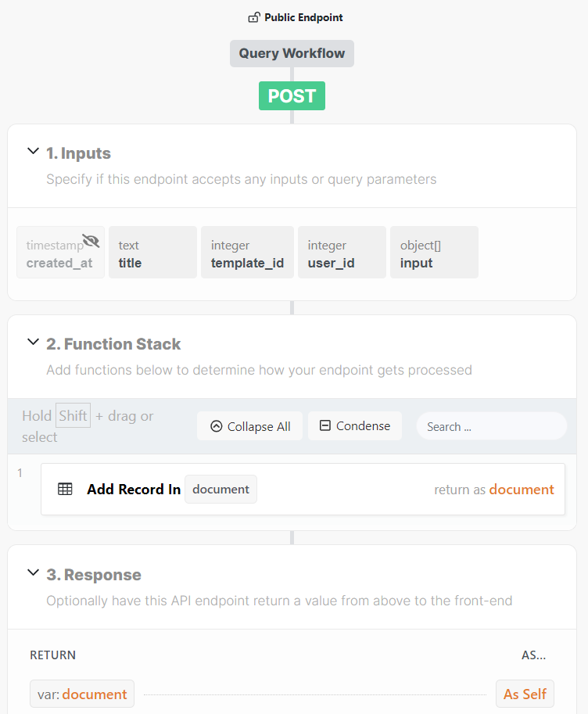
Task: Collapse the 2. Function Stack section
Action: point(33,343)
